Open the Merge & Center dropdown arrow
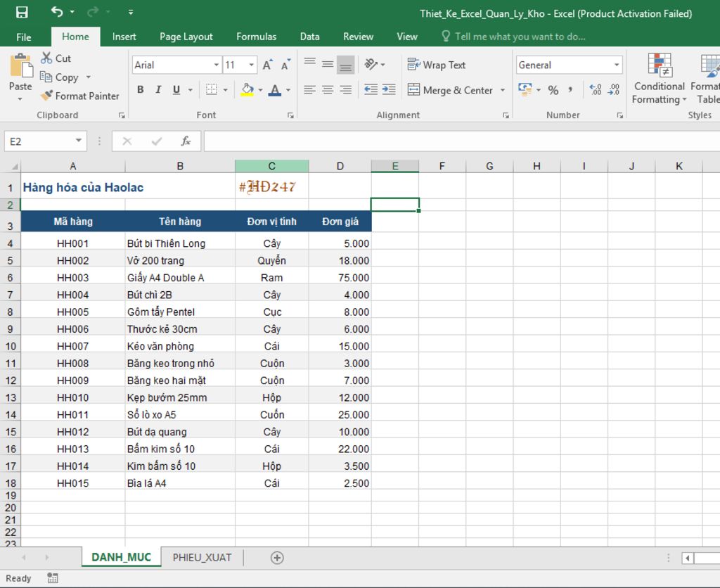 (503, 90)
